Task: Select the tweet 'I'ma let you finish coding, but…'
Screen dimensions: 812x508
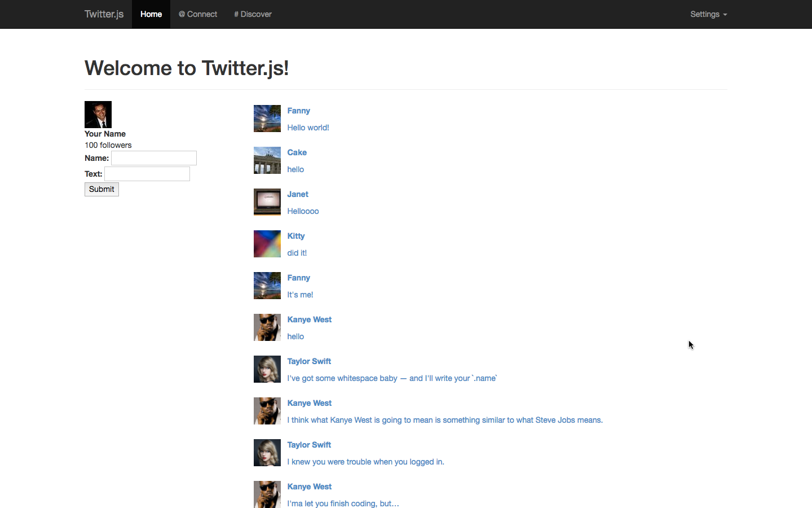Action: pyautogui.click(x=343, y=503)
